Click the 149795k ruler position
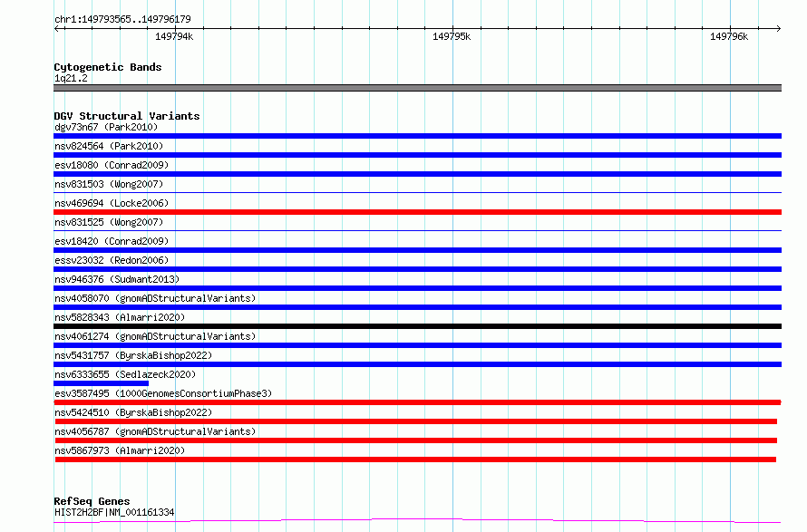Image resolution: width=807 pixels, height=532 pixels. [x=452, y=36]
